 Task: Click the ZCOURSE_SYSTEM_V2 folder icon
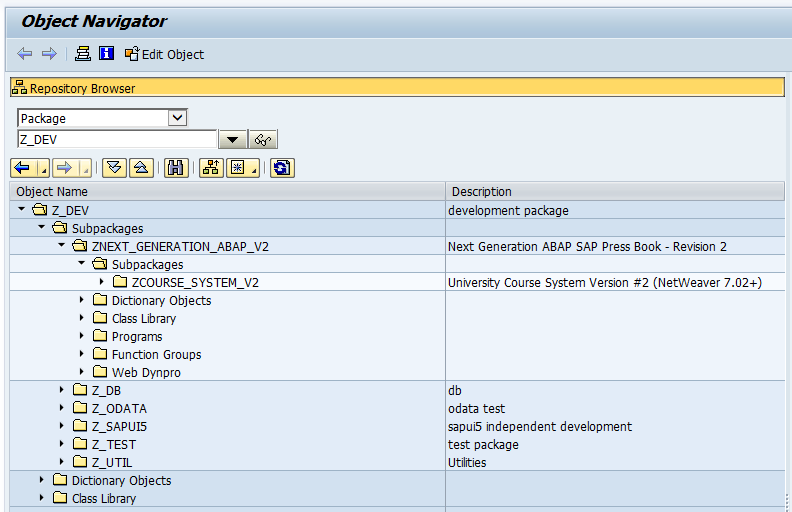click(x=120, y=281)
